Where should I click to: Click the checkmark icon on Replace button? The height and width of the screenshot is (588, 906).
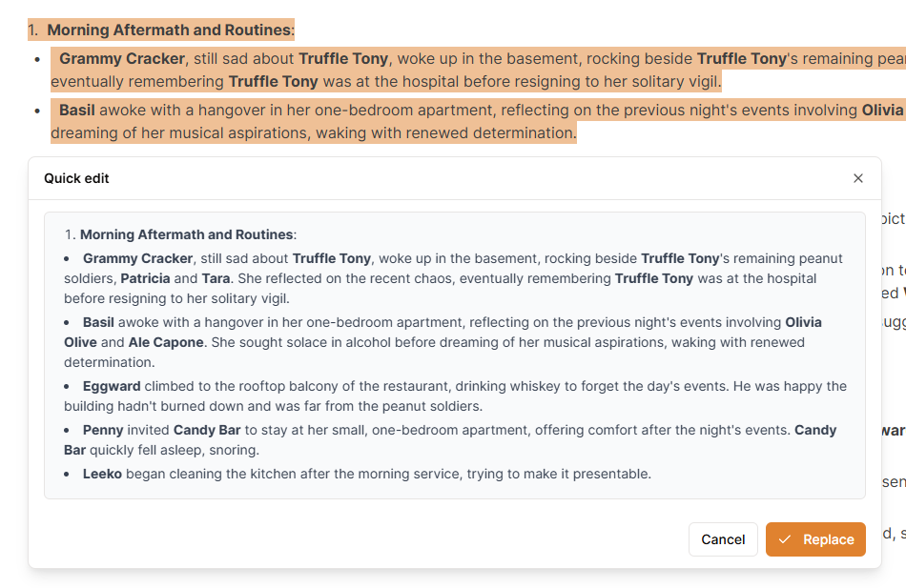click(x=784, y=539)
